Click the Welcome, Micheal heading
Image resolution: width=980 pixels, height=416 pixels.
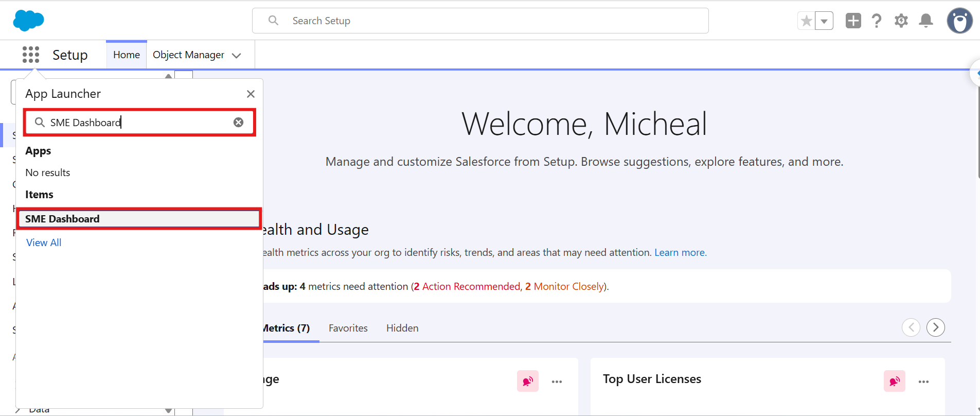584,124
